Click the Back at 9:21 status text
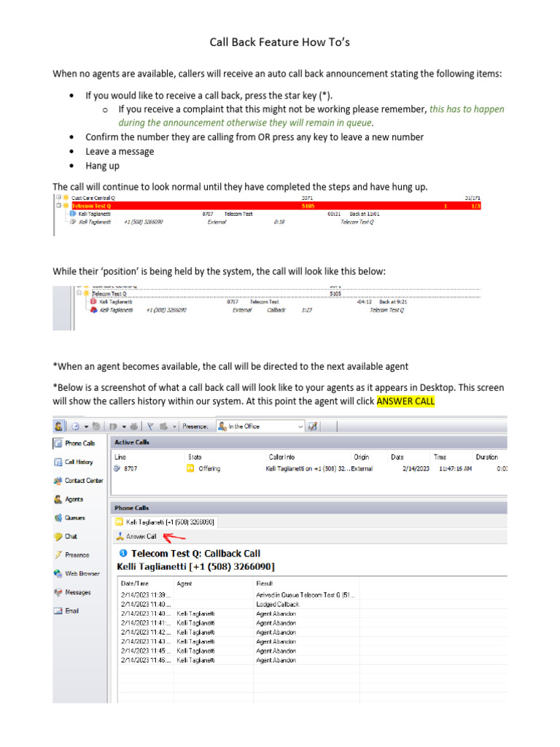The width and height of the screenshot is (560, 747). [393, 301]
